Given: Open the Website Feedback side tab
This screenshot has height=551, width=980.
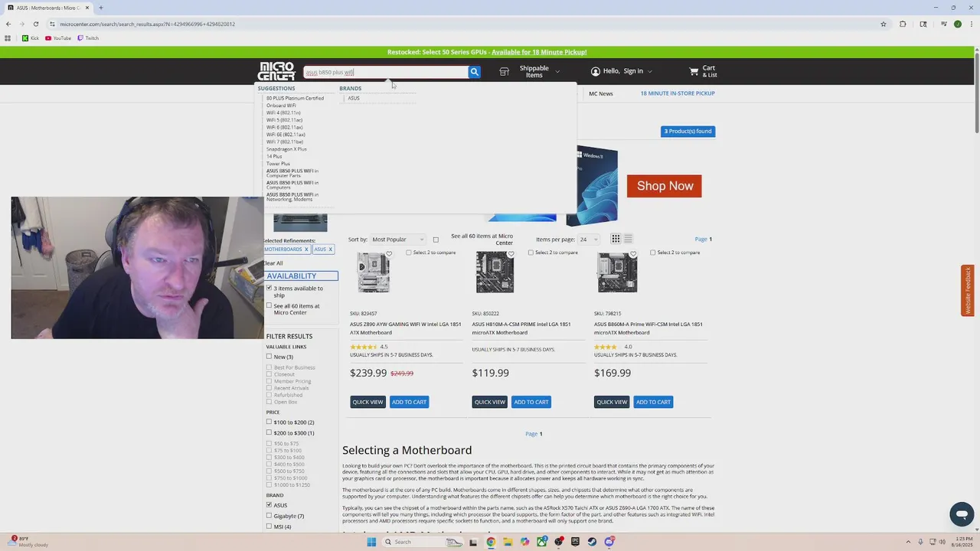Looking at the screenshot, I should click(x=968, y=291).
